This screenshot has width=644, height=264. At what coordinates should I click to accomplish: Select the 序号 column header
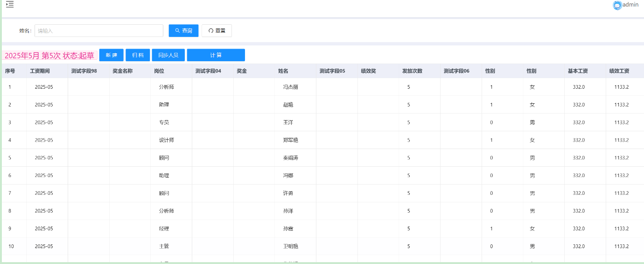pyautogui.click(x=10, y=71)
